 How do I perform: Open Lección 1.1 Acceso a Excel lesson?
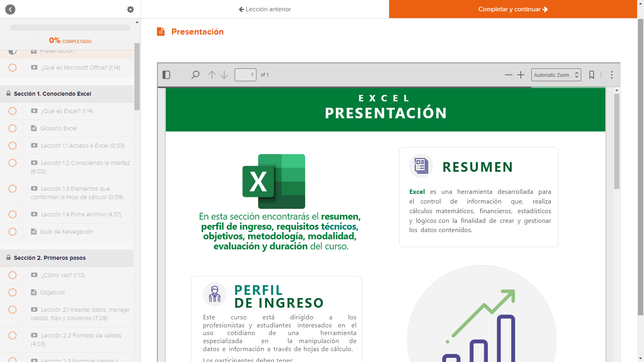coord(67,146)
